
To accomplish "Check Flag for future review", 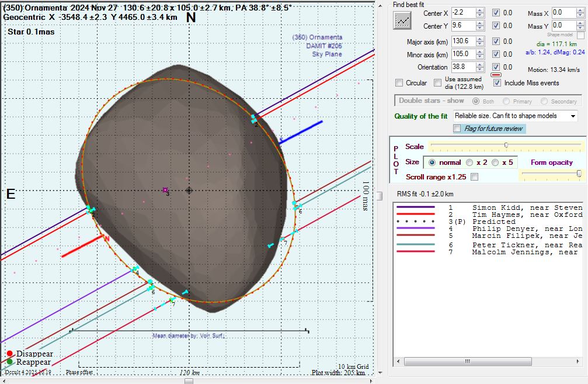I will [x=457, y=129].
